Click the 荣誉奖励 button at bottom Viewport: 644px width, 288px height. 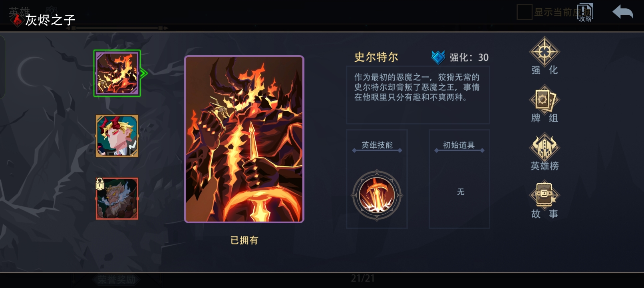(116, 279)
